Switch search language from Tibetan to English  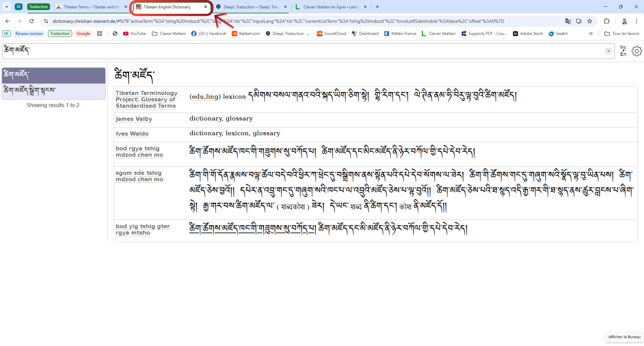coord(623,51)
